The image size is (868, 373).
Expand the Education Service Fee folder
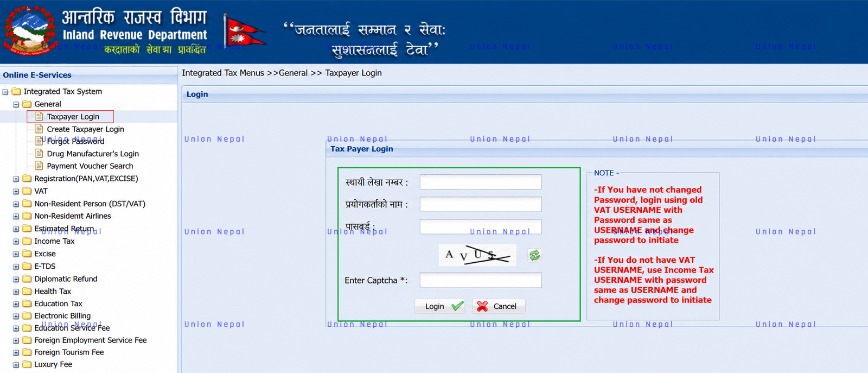[x=16, y=328]
